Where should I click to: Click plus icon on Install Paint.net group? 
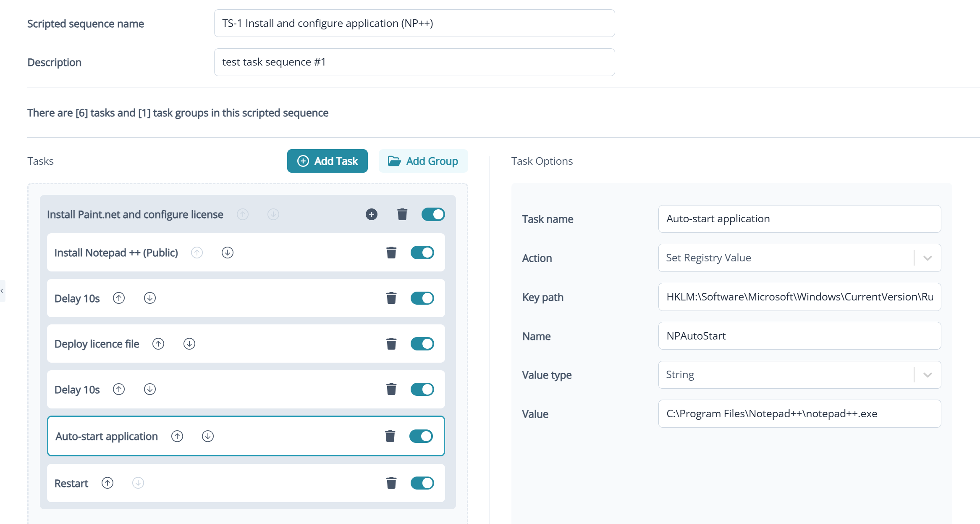click(x=371, y=214)
